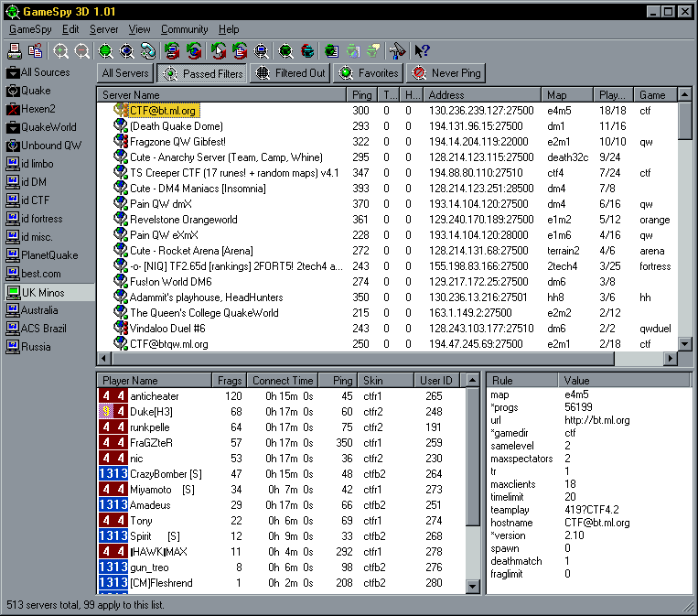
Task: Select All Sources in the source list
Action: click(x=38, y=72)
